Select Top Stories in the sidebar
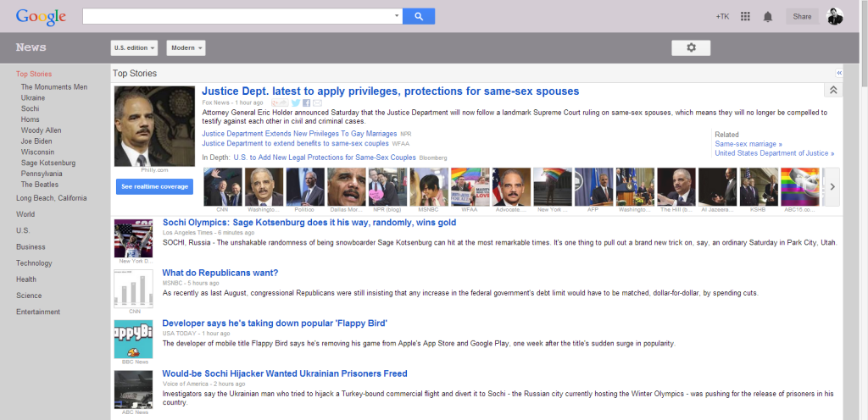 pos(34,74)
